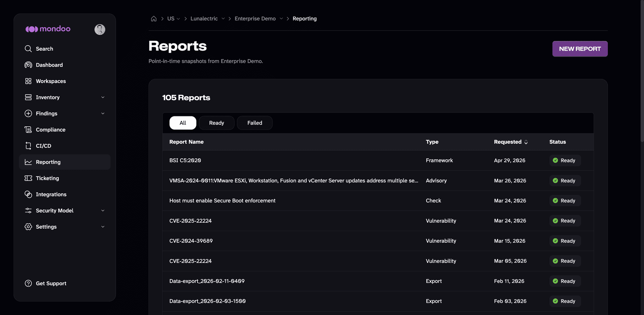The width and height of the screenshot is (644, 315).
Task: Click Enterprise Demo breadcrumb link
Action: pos(255,19)
